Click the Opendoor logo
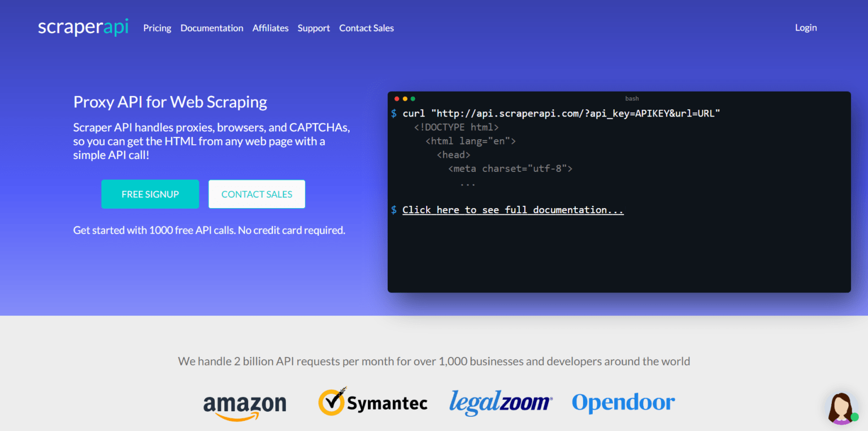The width and height of the screenshot is (868, 431). [x=623, y=402]
